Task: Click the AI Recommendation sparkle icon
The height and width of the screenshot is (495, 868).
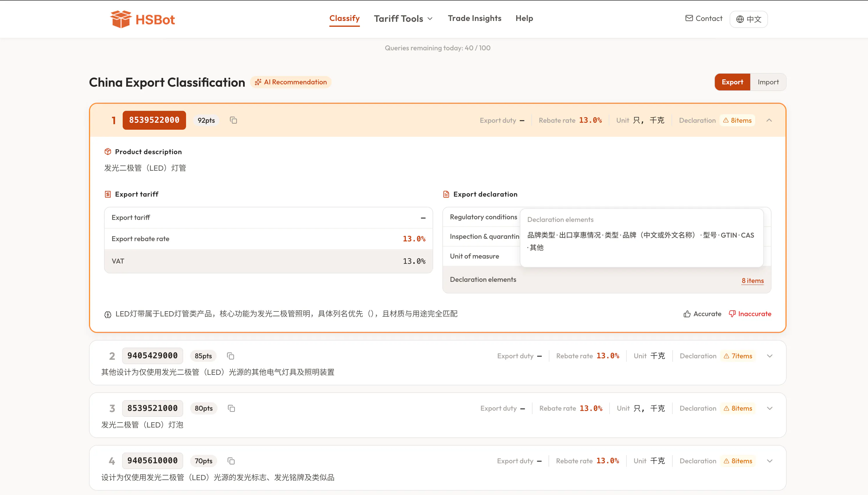Action: pos(258,82)
